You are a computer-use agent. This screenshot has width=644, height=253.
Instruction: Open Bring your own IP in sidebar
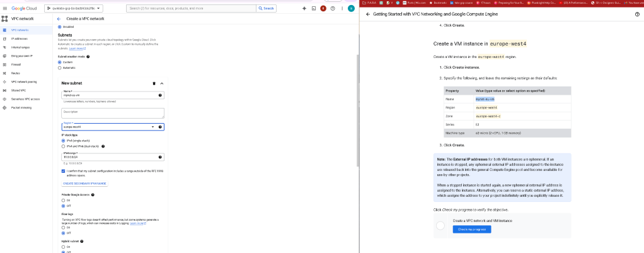pyautogui.click(x=22, y=56)
